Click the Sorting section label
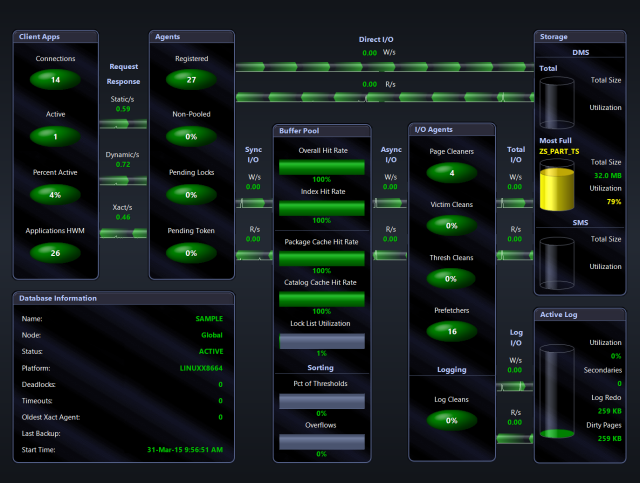640x483 pixels. click(320, 367)
